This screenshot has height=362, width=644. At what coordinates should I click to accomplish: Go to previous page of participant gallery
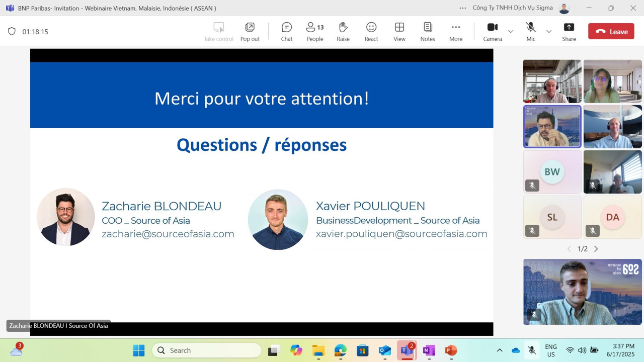569,249
